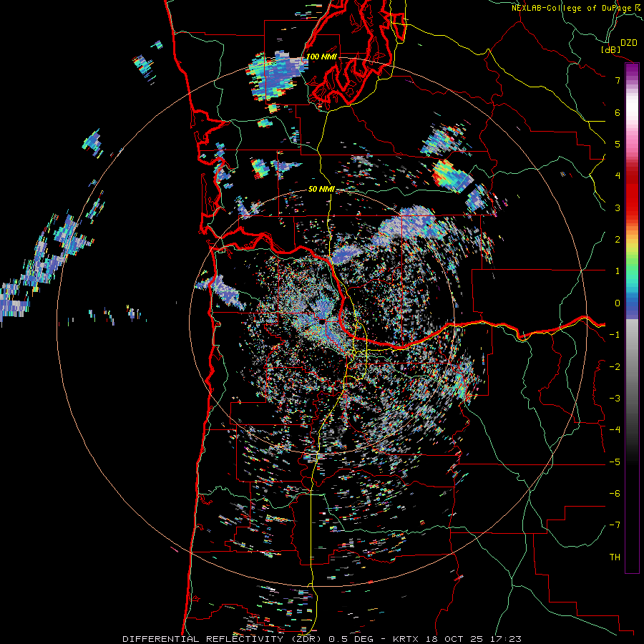Click the -4 tick on color scale
Image resolution: width=644 pixels, height=644 pixels.
[x=615, y=430]
